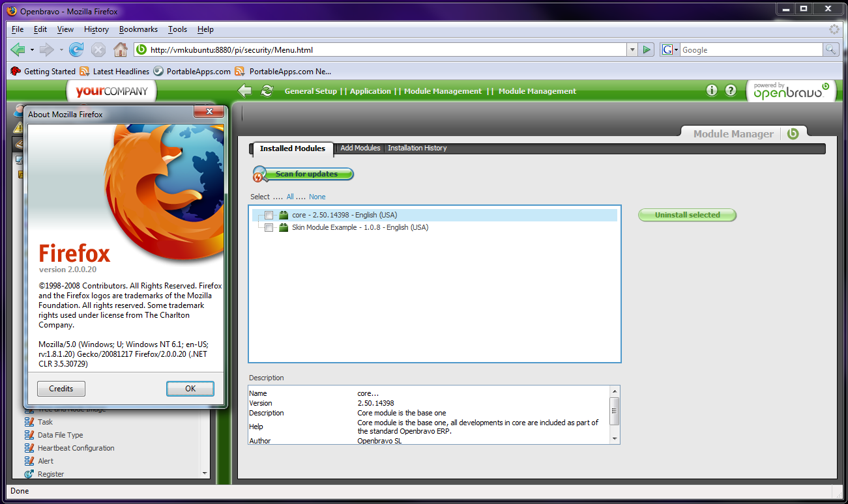Open the Openbravo help question mark icon
The image size is (848, 504).
(731, 91)
